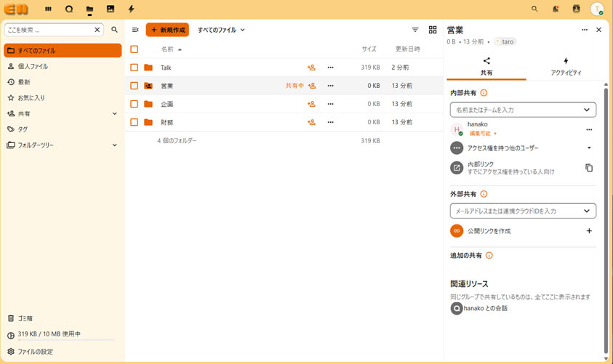Copy the 内部リンク to clipboard

589,168
